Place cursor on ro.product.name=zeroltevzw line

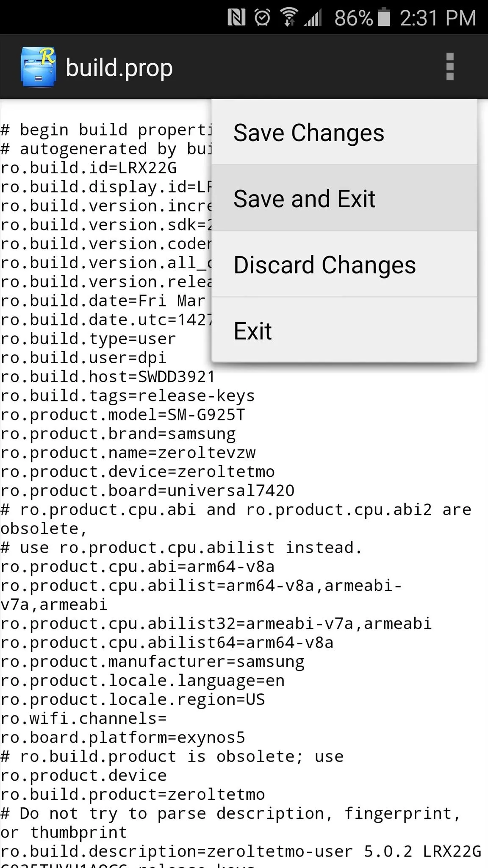128,453
